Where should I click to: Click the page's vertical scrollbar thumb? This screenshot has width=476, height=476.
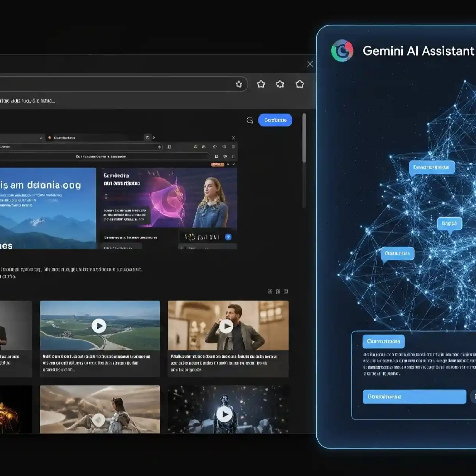click(x=304, y=138)
